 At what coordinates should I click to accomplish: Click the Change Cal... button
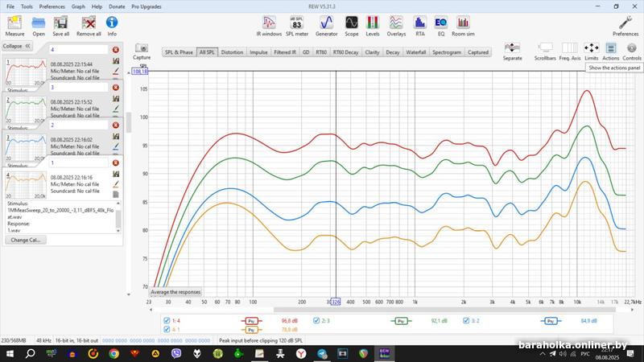click(x=27, y=240)
